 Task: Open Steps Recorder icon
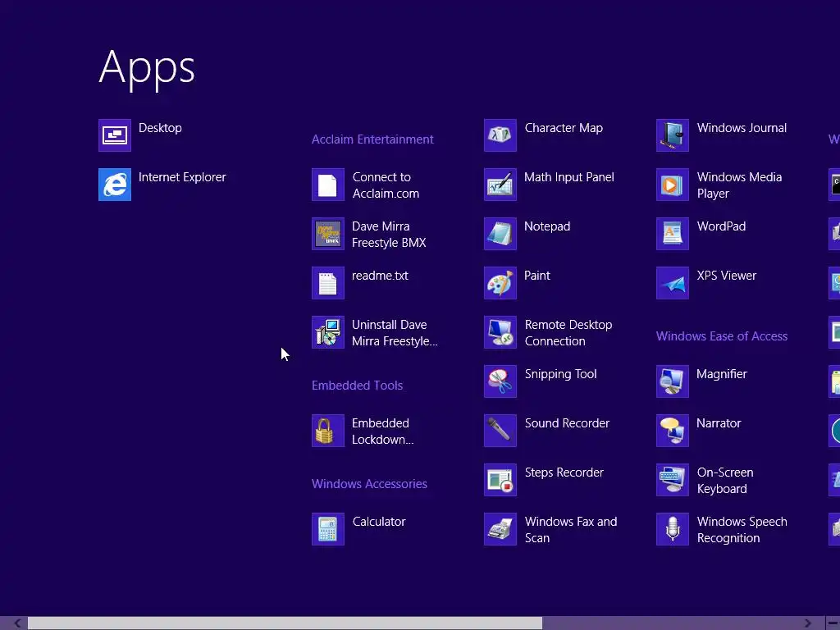click(x=500, y=480)
